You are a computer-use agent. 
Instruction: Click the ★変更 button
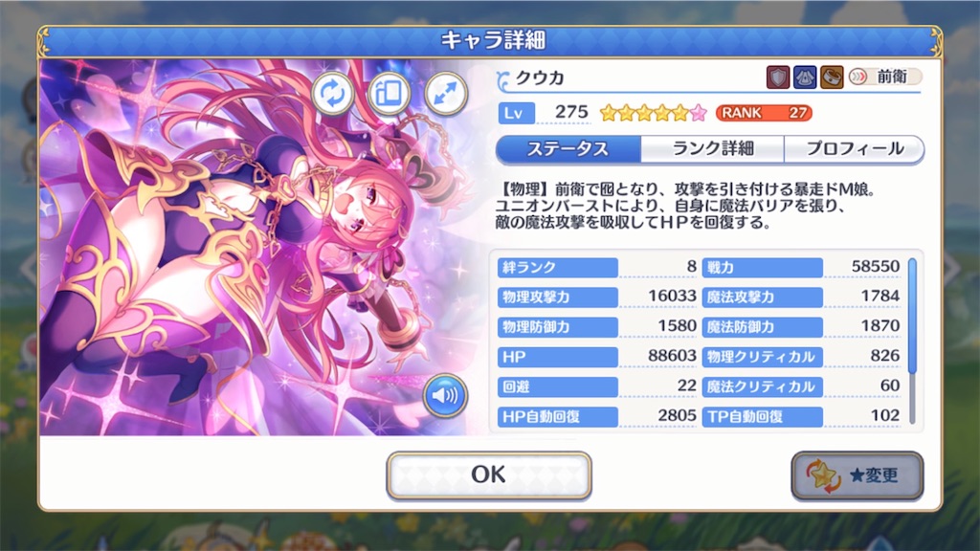(x=857, y=476)
